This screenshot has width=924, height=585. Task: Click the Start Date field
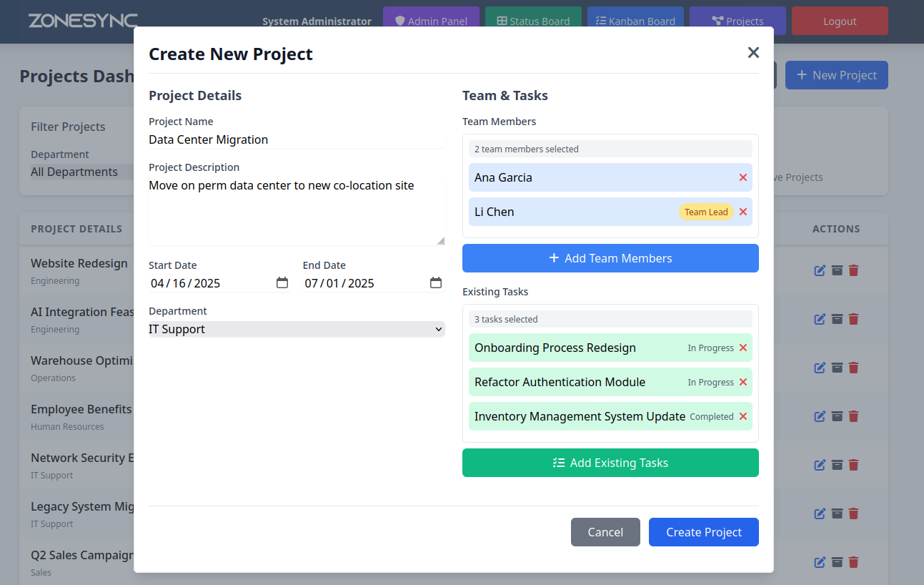219,283
